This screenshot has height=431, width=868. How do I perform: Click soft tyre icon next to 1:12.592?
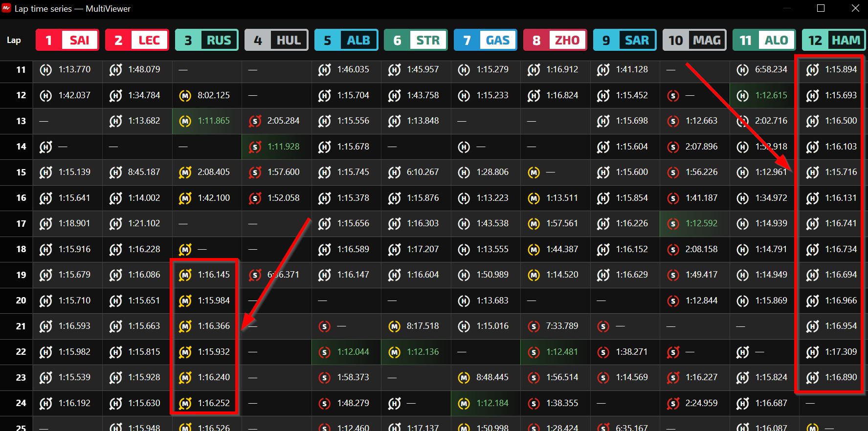[673, 224]
